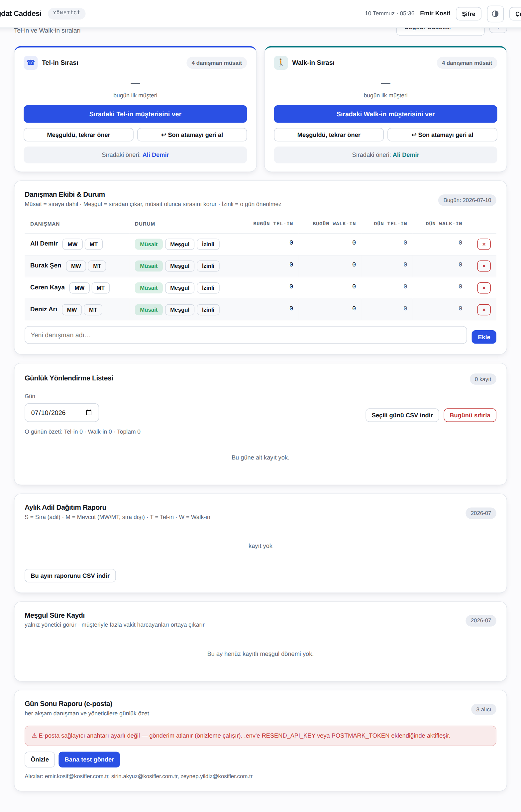Toggle MT for Deniz Arı
This screenshot has height=812, width=521.
tap(93, 310)
